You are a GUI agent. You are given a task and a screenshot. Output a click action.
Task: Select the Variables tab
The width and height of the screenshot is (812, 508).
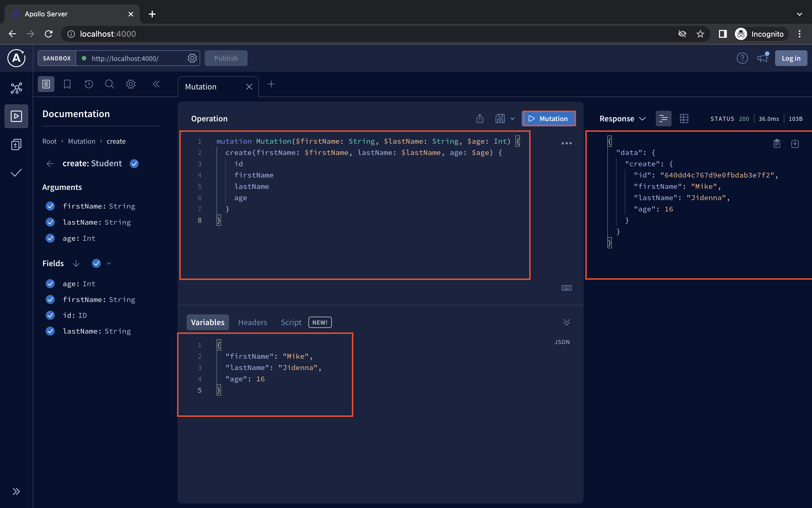click(208, 322)
